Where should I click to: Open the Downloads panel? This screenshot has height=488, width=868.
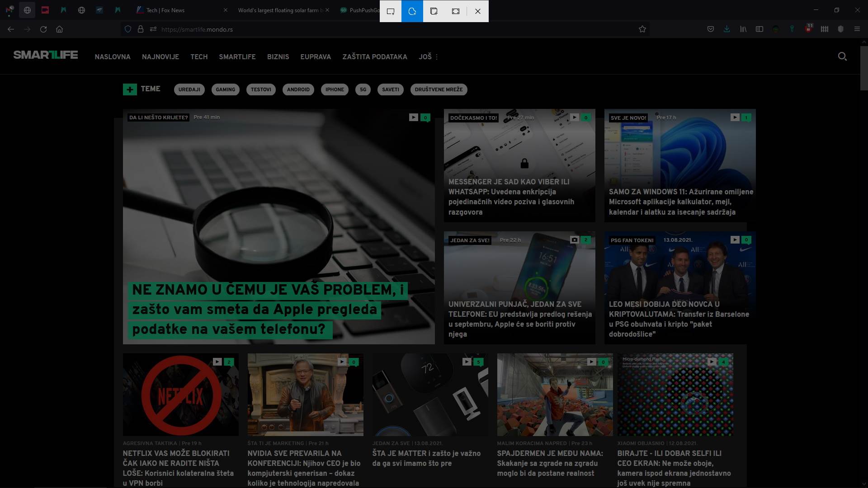[727, 29]
